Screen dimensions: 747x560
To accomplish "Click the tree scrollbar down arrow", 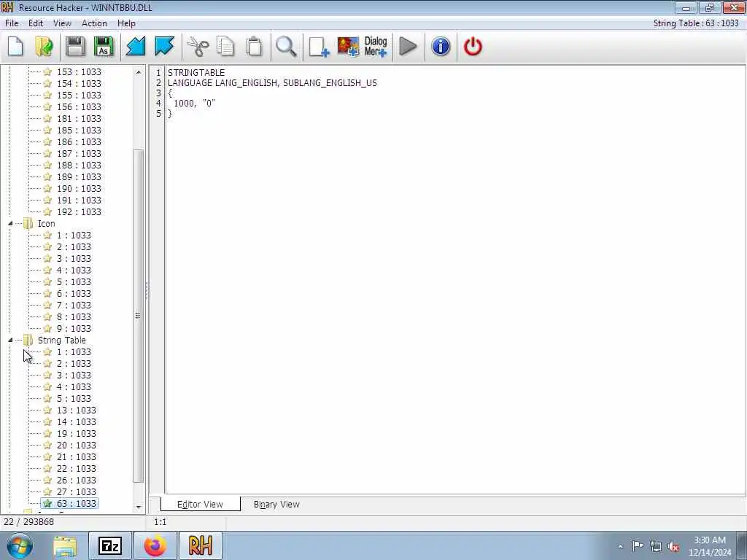I will (139, 507).
